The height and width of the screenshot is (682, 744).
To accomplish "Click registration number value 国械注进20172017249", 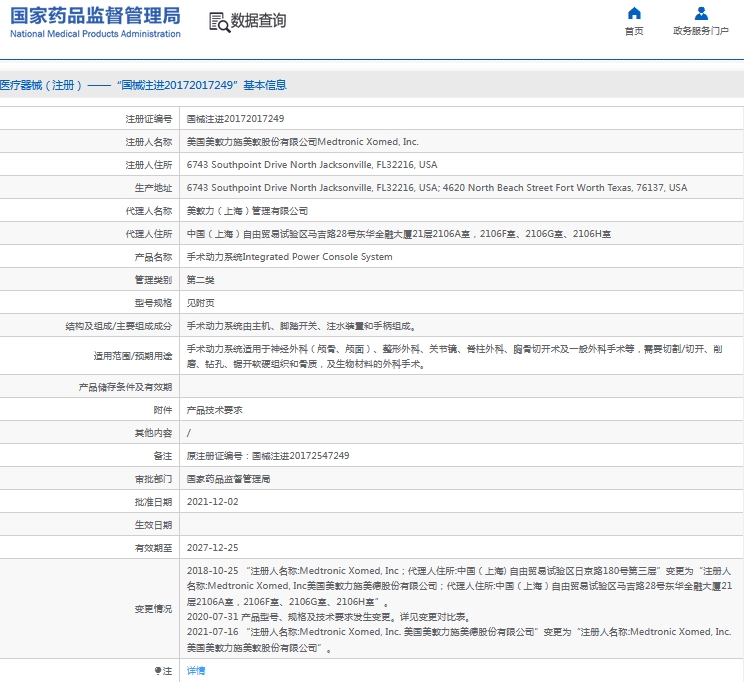I will 235,119.
